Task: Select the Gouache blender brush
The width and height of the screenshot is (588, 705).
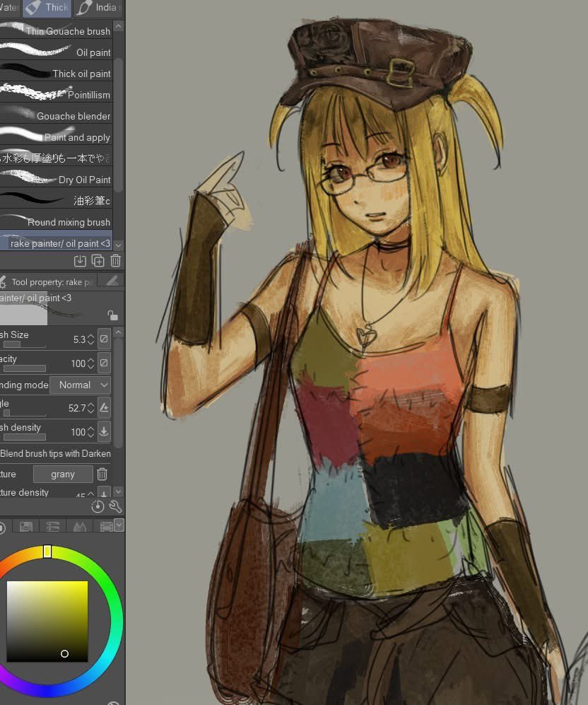Action: point(56,115)
